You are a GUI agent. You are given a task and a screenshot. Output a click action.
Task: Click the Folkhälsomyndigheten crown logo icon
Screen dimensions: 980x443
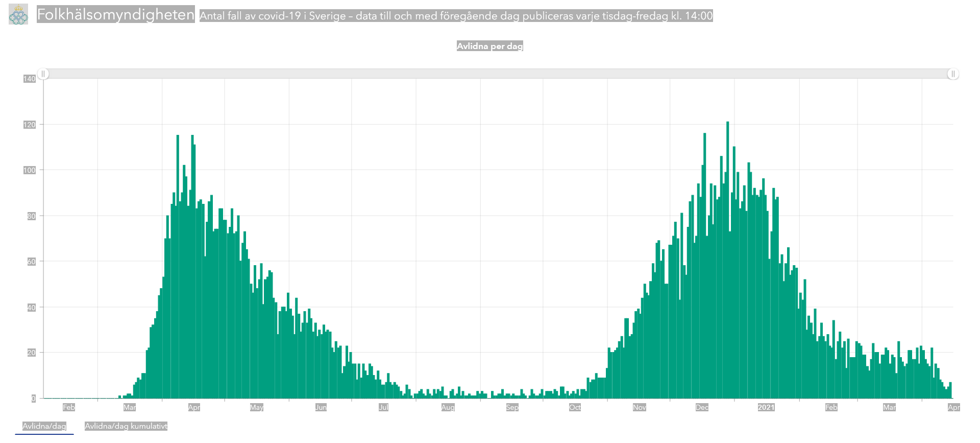point(18,15)
